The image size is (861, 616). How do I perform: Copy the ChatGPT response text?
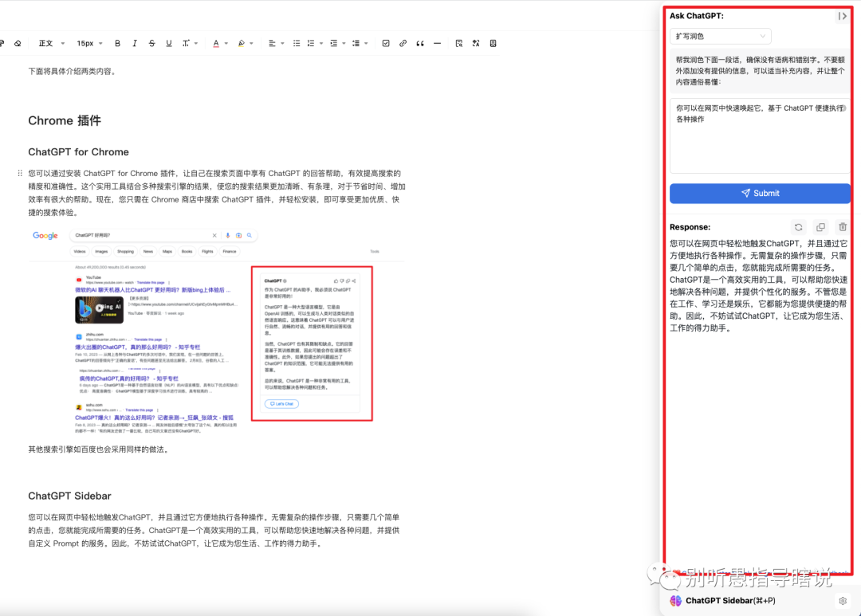pos(820,227)
